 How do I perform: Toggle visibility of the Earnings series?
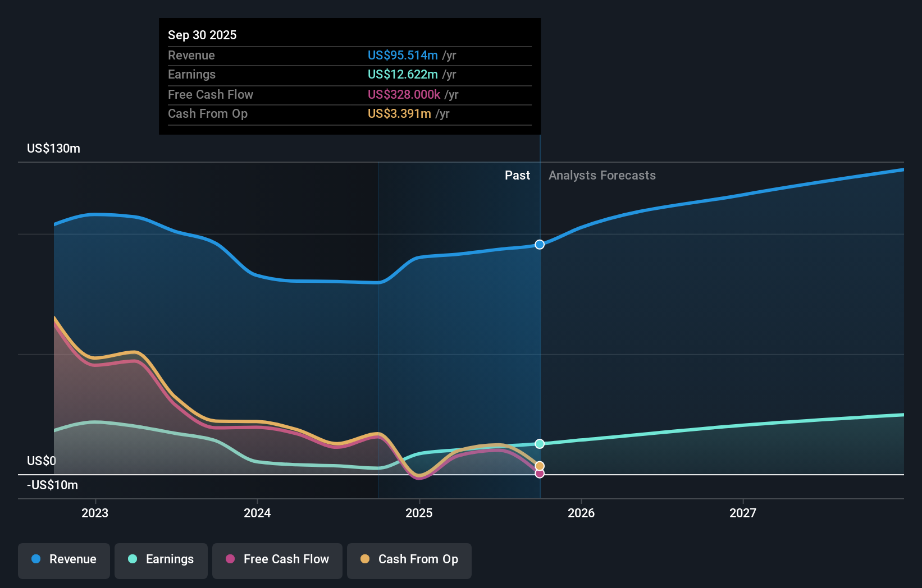161,559
